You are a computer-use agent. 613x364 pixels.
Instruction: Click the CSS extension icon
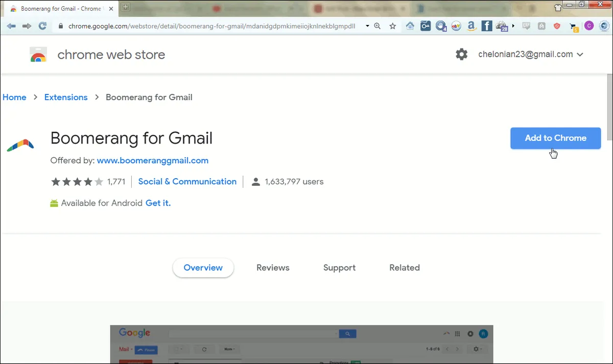point(526,26)
